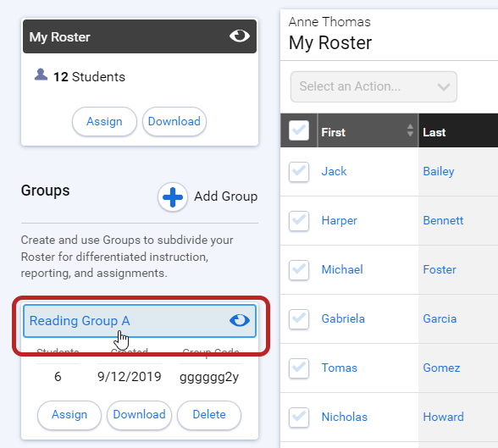Viewport: 498px width, 448px height.
Task: Toggle My Roster eye visibility icon
Action: click(240, 36)
